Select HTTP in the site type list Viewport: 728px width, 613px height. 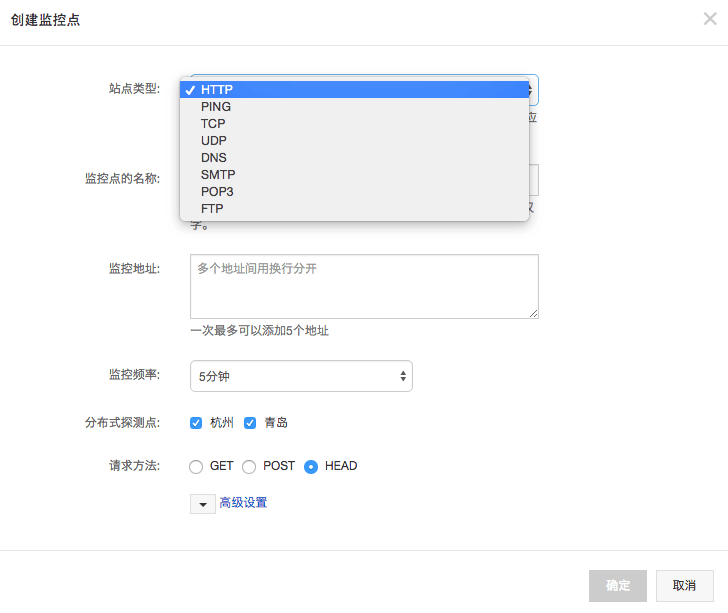216,90
